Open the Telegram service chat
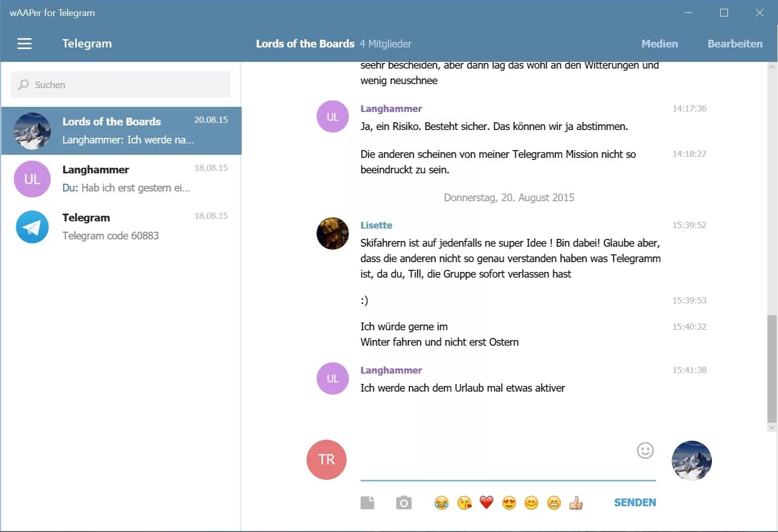Image resolution: width=778 pixels, height=532 pixels. point(121,227)
